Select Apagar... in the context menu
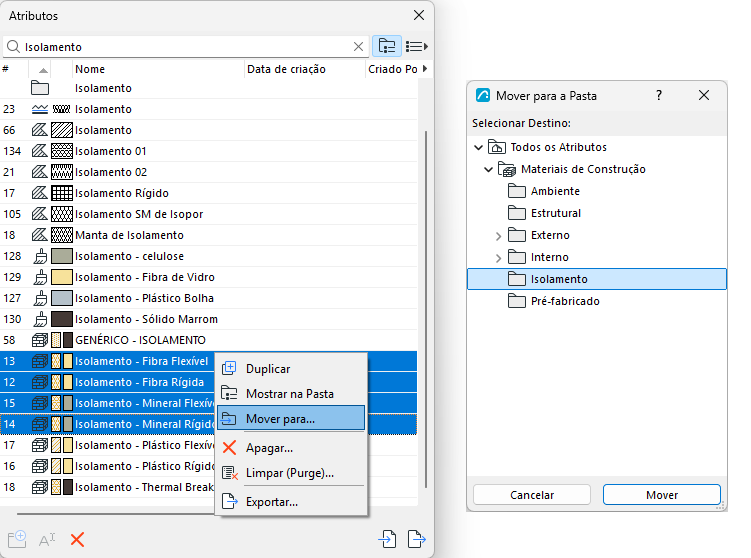751x558 pixels. (x=291, y=448)
